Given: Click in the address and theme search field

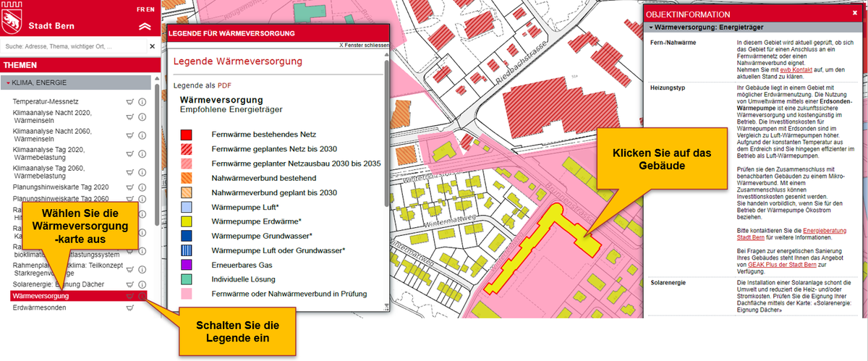Looking at the screenshot, I should click(72, 46).
